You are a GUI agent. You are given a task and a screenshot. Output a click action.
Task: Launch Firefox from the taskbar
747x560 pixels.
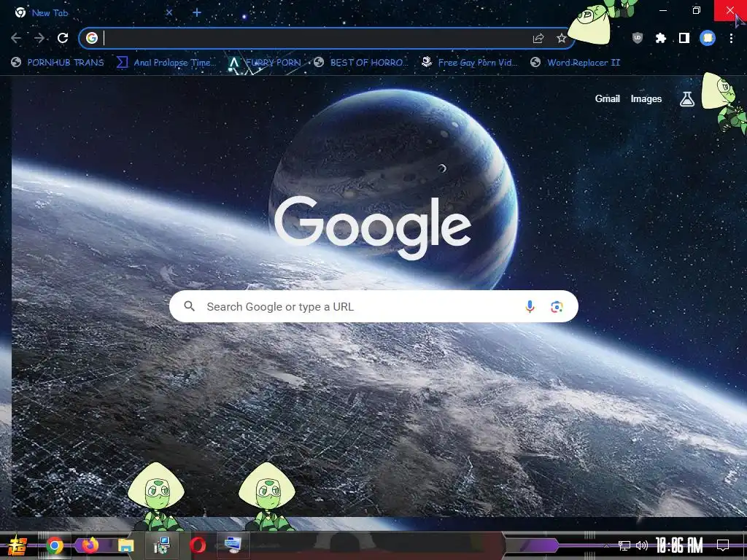(90, 544)
